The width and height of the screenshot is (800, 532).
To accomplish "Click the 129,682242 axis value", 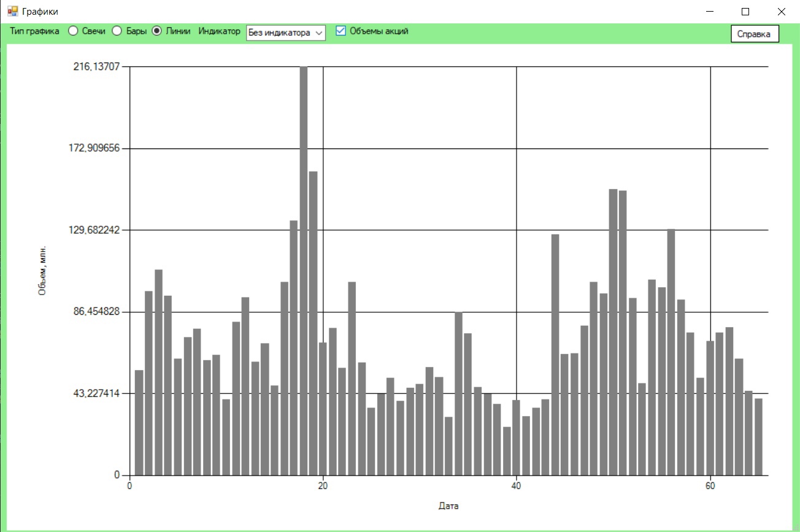I will [x=94, y=230].
